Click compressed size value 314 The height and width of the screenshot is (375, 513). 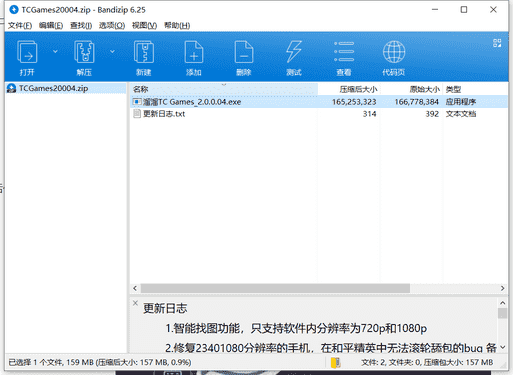coord(369,114)
